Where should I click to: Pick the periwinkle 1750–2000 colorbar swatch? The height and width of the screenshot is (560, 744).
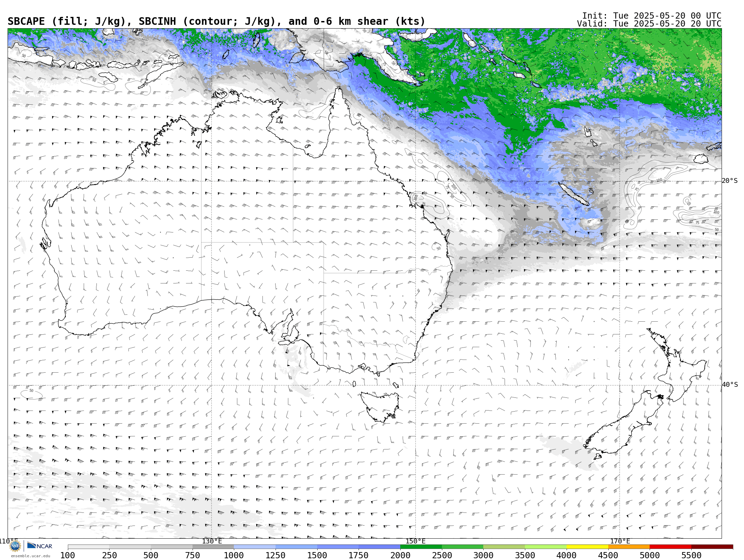[x=380, y=547]
